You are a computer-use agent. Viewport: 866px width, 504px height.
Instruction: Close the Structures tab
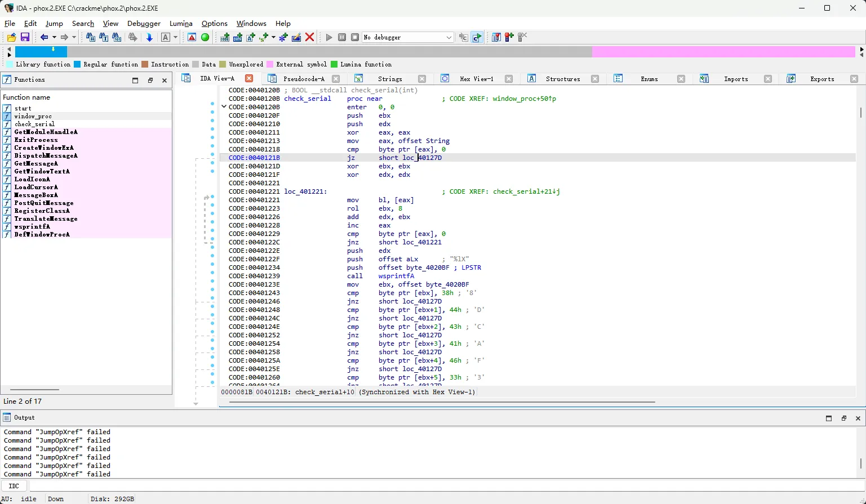pos(594,79)
